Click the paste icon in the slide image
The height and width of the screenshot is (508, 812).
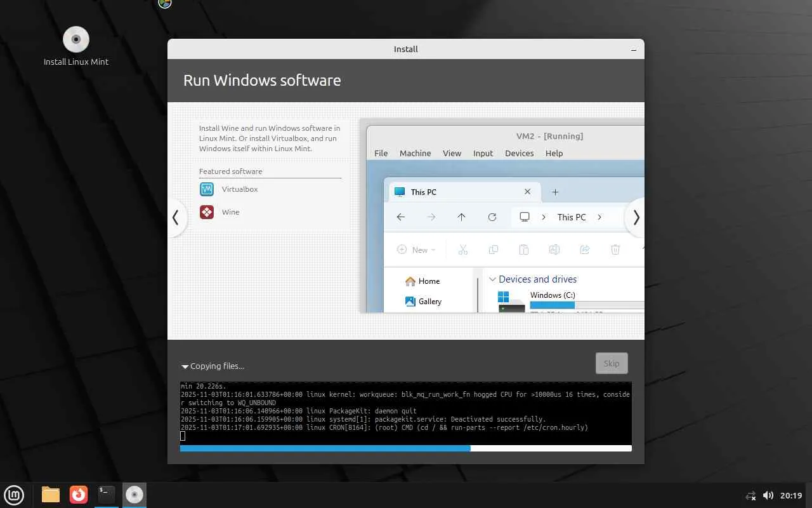(x=523, y=250)
